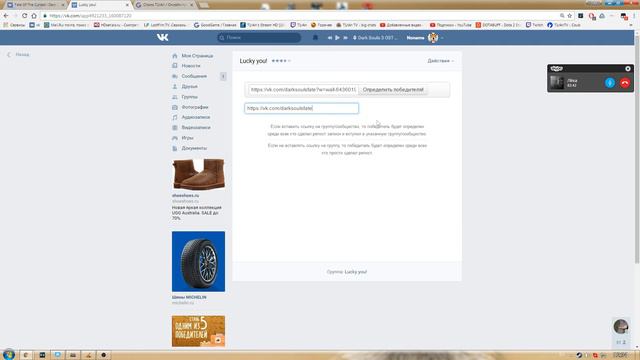Open a new browser tab
The height and width of the screenshot is (360, 640).
click(x=204, y=5)
